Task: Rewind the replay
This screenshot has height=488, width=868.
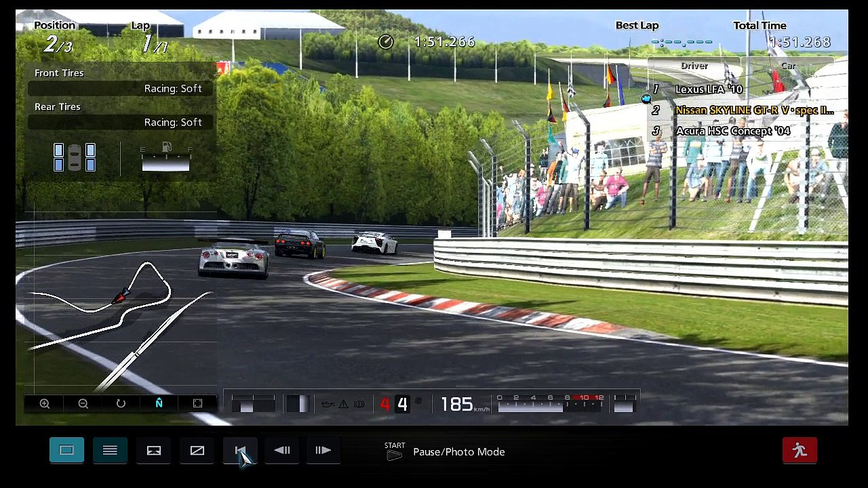Action: tap(282, 450)
